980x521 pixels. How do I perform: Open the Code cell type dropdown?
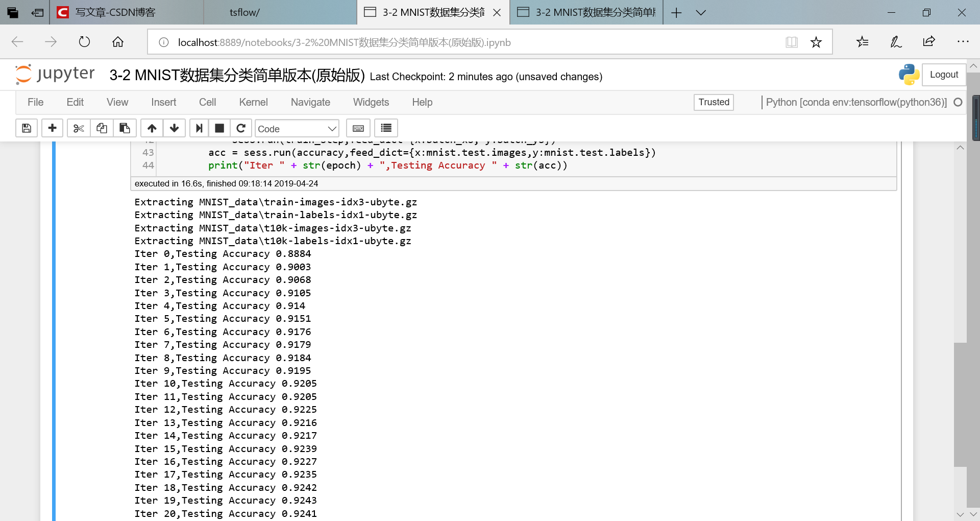297,128
